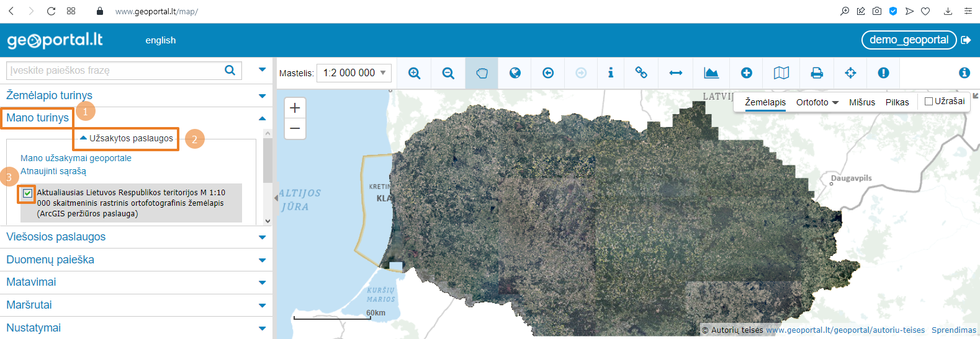Activate the identify info tool
The image size is (980, 339).
coord(611,73)
